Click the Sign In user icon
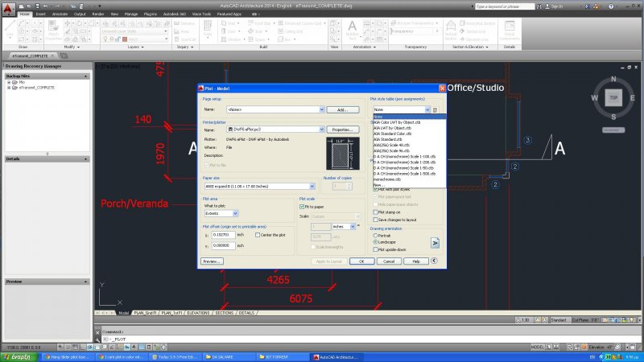 pos(547,6)
